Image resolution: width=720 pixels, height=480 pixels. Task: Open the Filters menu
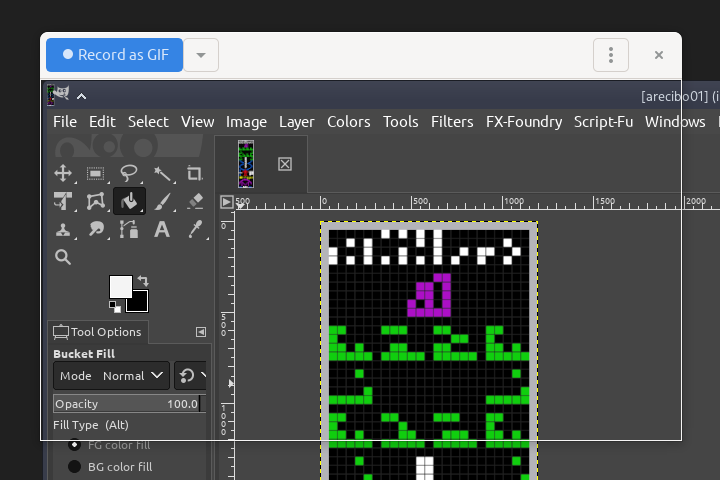point(452,122)
